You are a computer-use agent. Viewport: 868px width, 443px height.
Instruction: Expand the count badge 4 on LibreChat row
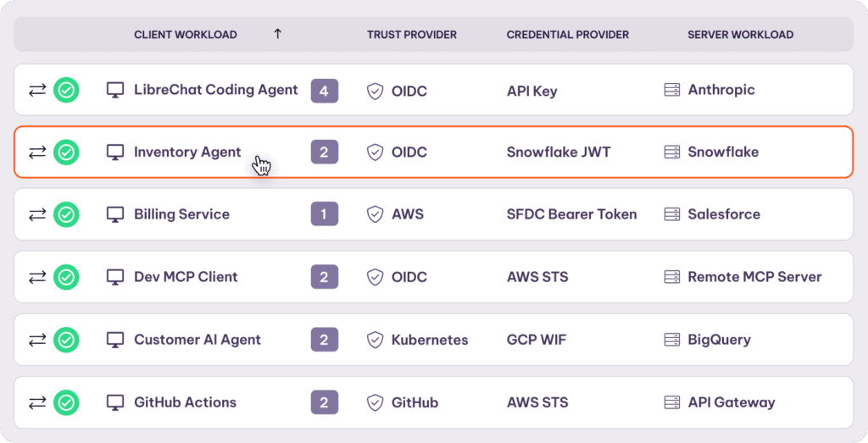pos(324,90)
